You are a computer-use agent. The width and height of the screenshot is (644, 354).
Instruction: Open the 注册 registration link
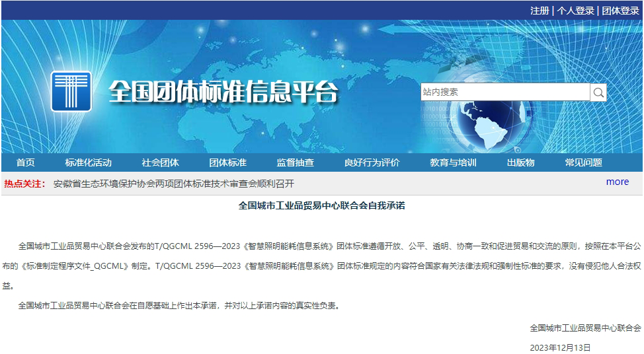coord(540,11)
